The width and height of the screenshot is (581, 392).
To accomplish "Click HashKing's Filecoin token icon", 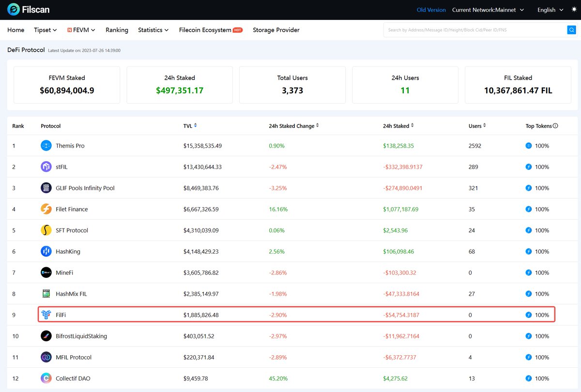I will [x=529, y=252].
